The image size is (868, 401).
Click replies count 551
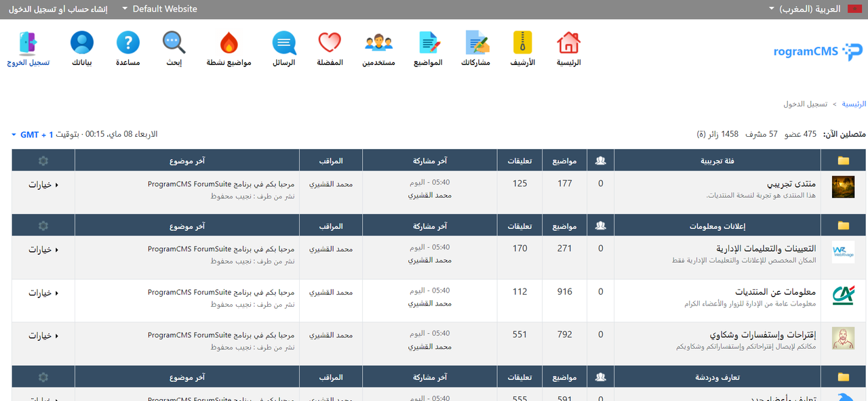[x=520, y=335]
